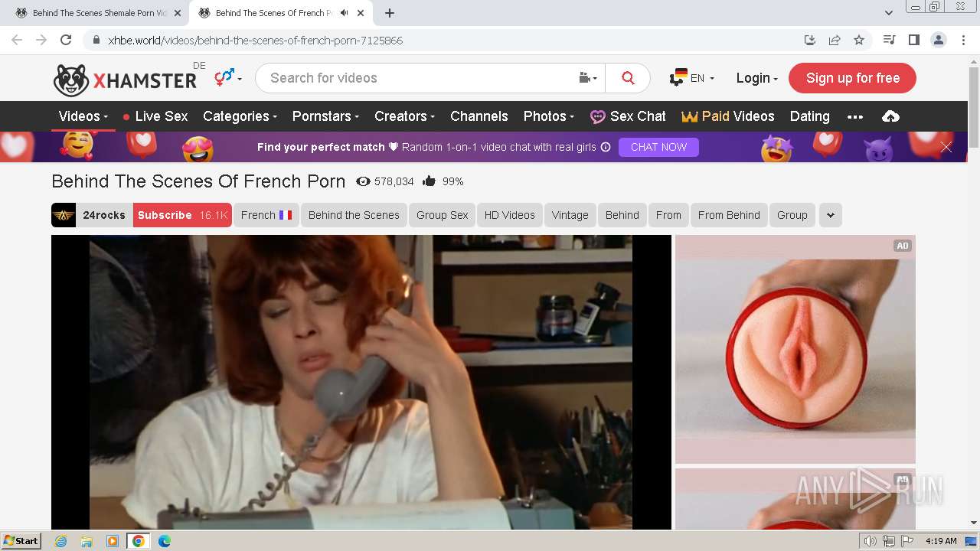
Task: Open the Dating nav item
Action: tap(810, 116)
